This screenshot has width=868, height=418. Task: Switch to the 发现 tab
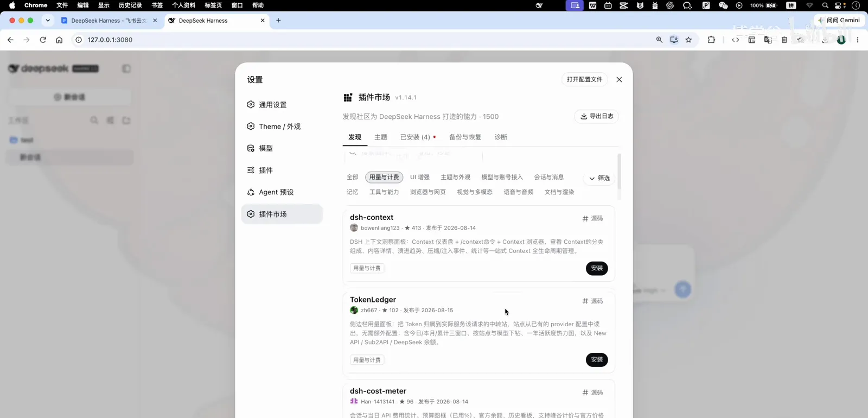click(x=355, y=137)
